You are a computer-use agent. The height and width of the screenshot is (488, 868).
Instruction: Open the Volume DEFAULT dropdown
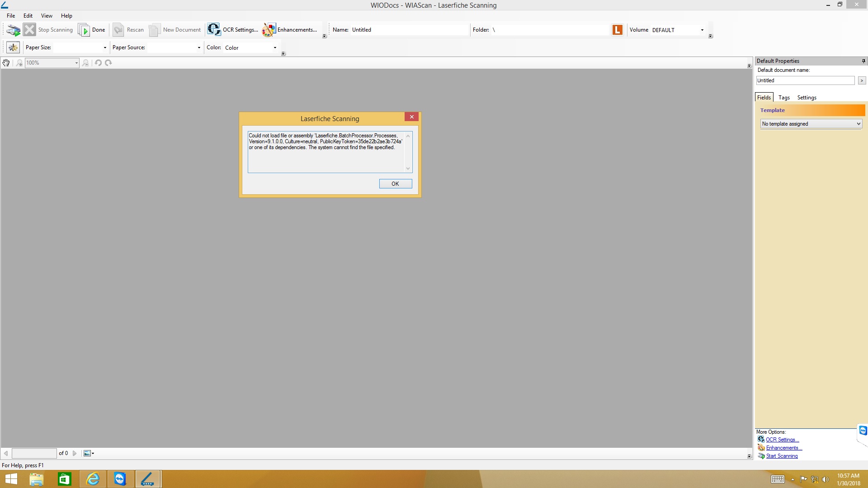tap(702, 30)
